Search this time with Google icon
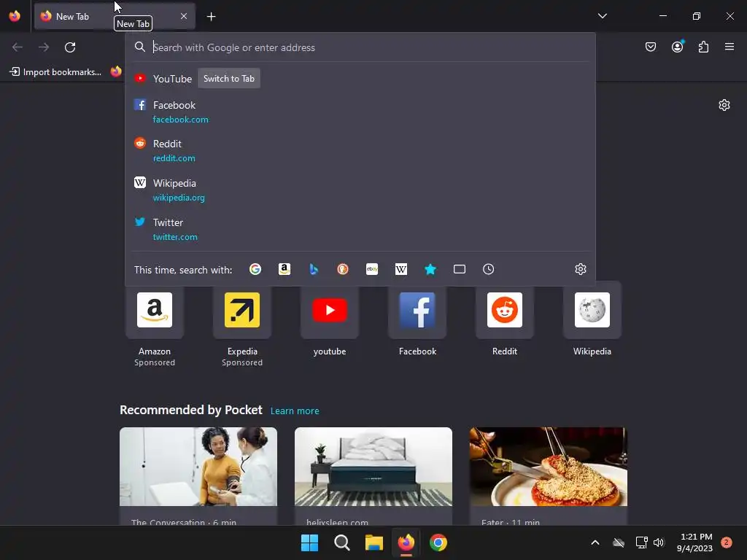Viewport: 747px width, 560px height. (x=255, y=270)
